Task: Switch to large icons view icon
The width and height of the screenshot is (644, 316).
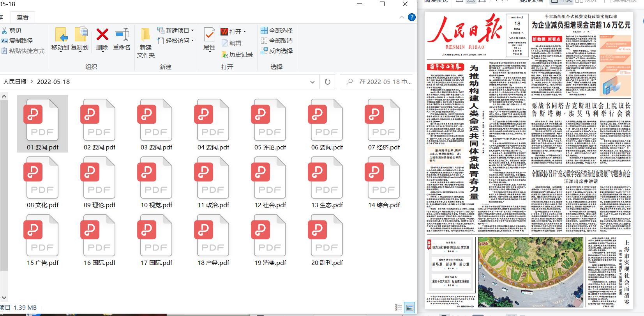Action: pyautogui.click(x=409, y=308)
